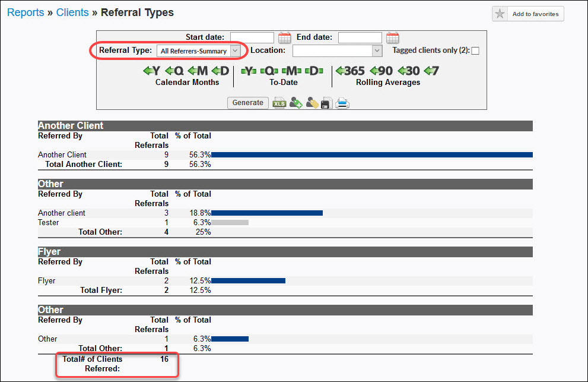Click the 'Rolling Averages' label
Screen dimensions: 588x382
(388, 82)
